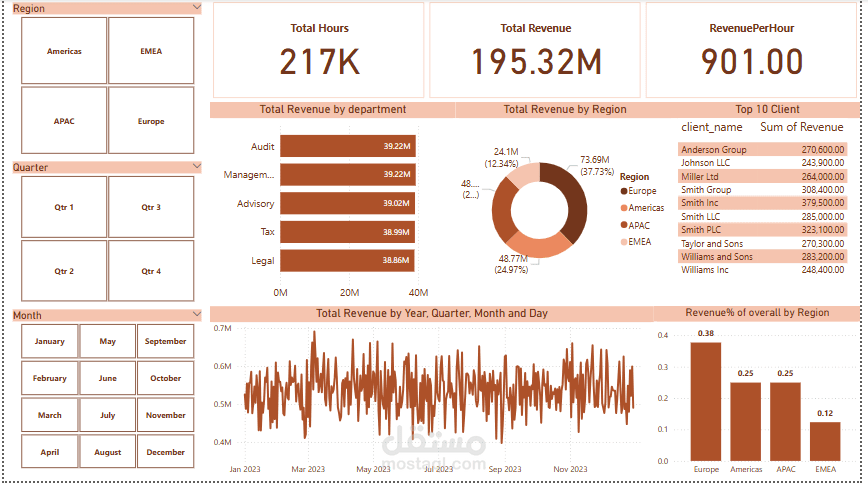Click the 73.69M (37.73%) donut label
The width and height of the screenshot is (868, 483).
pyautogui.click(x=597, y=165)
